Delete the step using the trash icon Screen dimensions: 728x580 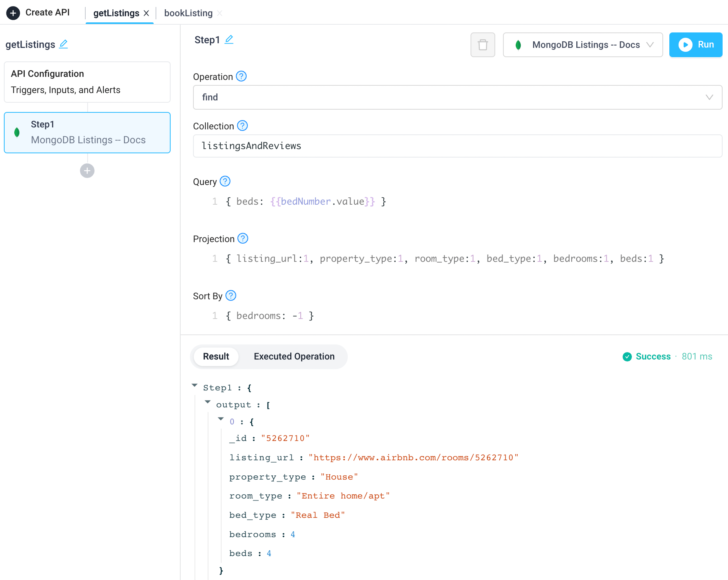483,45
